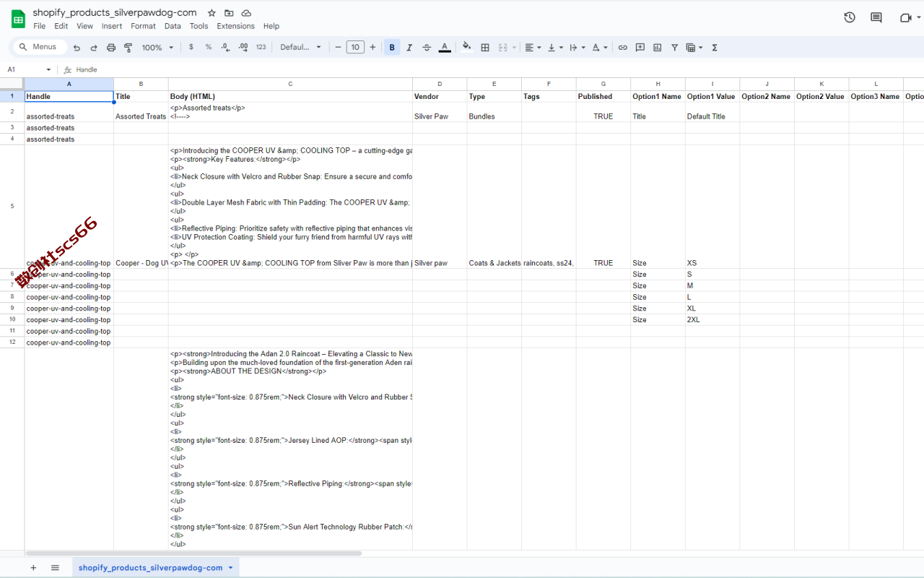The width and height of the screenshot is (924, 578).
Task: Insert link icon in toolbar
Action: [622, 48]
